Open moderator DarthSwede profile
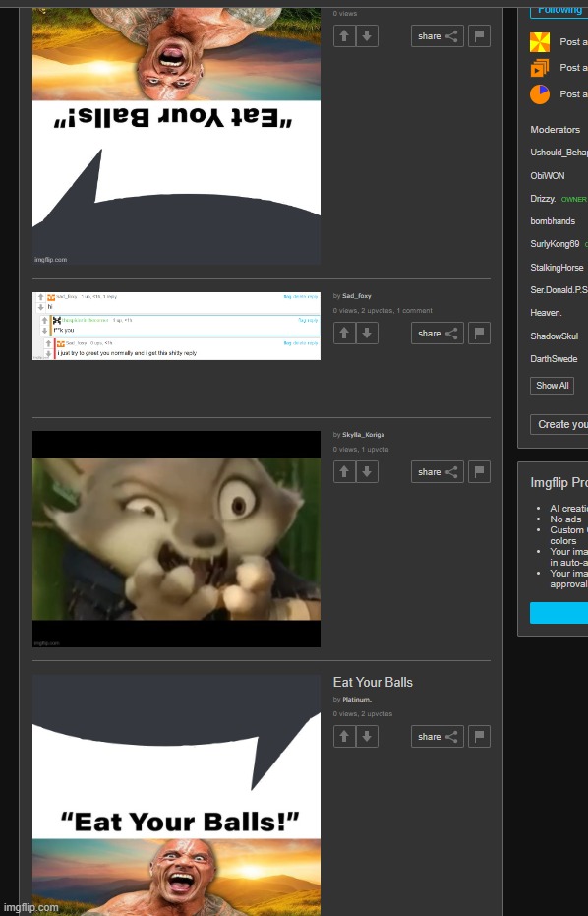The height and width of the screenshot is (916, 588). coord(554,359)
